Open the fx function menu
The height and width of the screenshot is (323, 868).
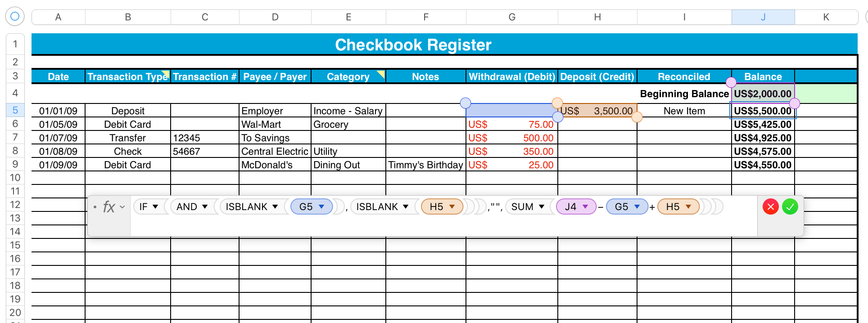click(x=113, y=206)
